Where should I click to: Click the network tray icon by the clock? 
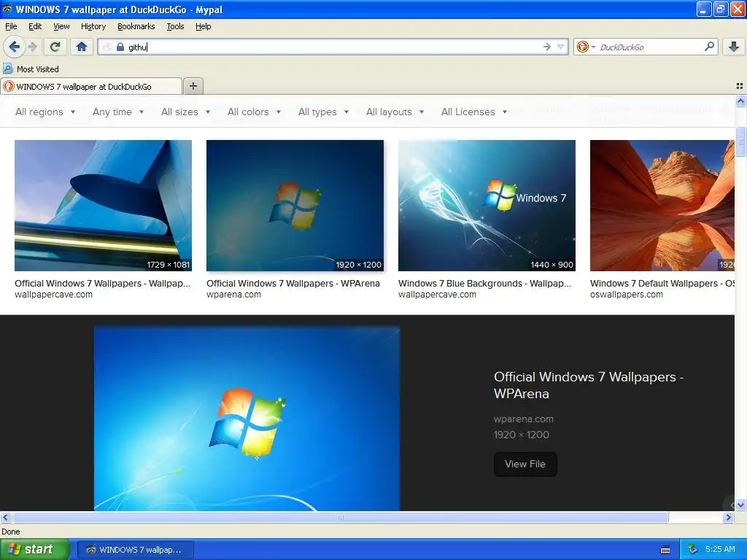click(692, 549)
